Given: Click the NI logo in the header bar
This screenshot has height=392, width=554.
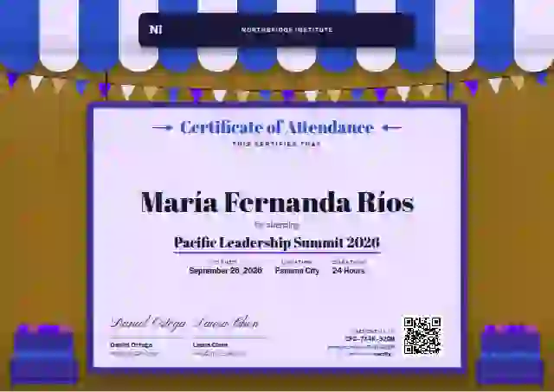Looking at the screenshot, I should coord(156,29).
